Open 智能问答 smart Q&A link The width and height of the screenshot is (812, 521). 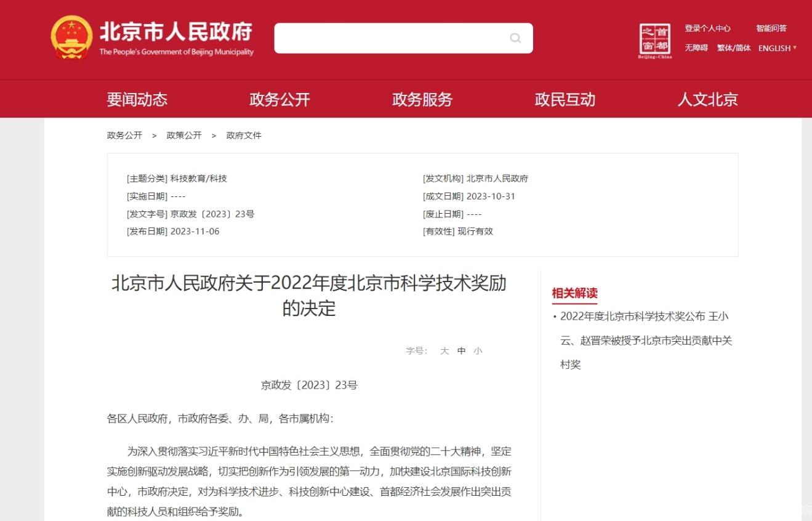pyautogui.click(x=771, y=28)
